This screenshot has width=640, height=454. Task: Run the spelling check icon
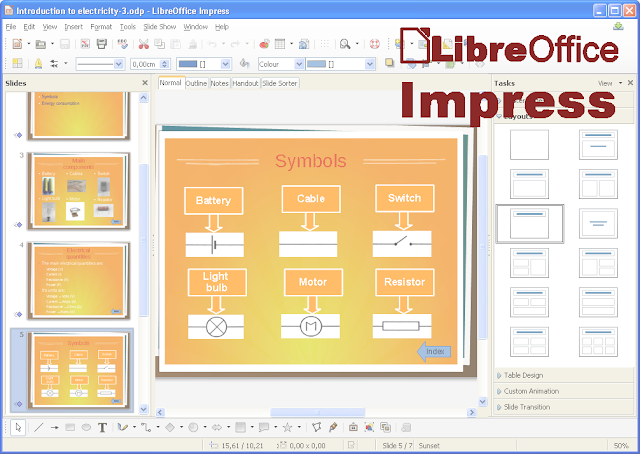pyautogui.click(x=122, y=44)
